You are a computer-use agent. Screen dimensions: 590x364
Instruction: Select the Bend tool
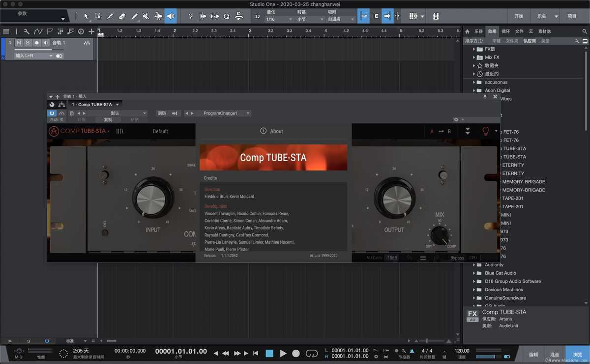[x=158, y=16]
